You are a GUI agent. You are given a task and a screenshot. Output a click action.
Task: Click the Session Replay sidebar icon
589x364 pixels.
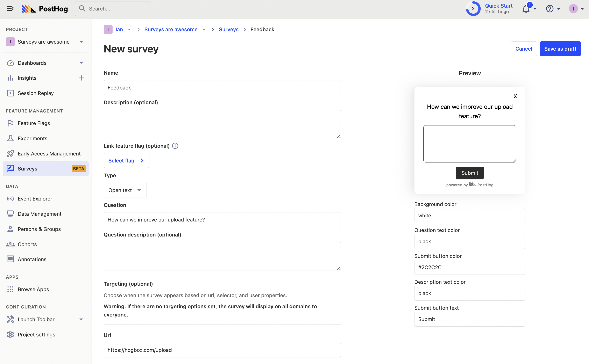point(10,93)
